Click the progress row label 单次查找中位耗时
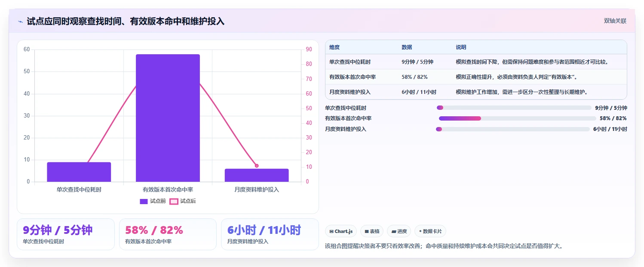The image size is (644, 267). (x=346, y=108)
